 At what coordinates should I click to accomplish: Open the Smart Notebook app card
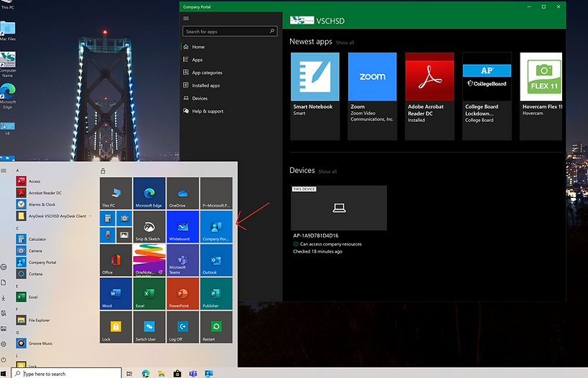[x=315, y=96]
